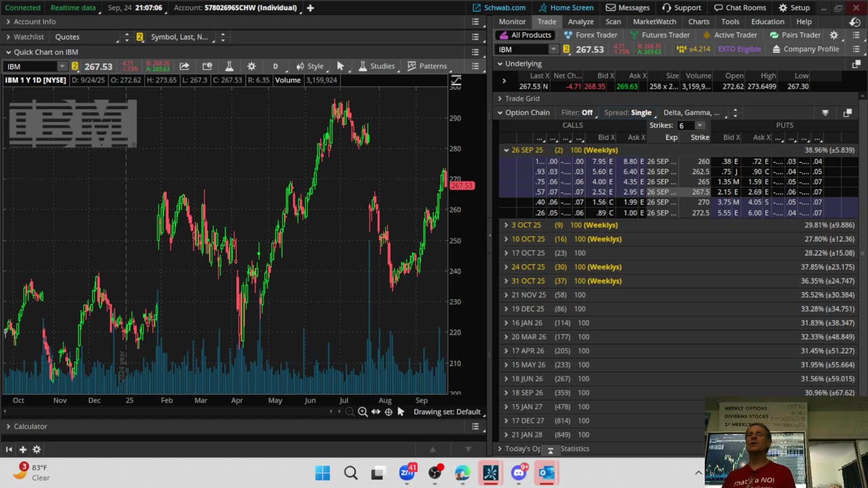The height and width of the screenshot is (488, 868).
Task: Zoom in on the chart
Action: [363, 412]
